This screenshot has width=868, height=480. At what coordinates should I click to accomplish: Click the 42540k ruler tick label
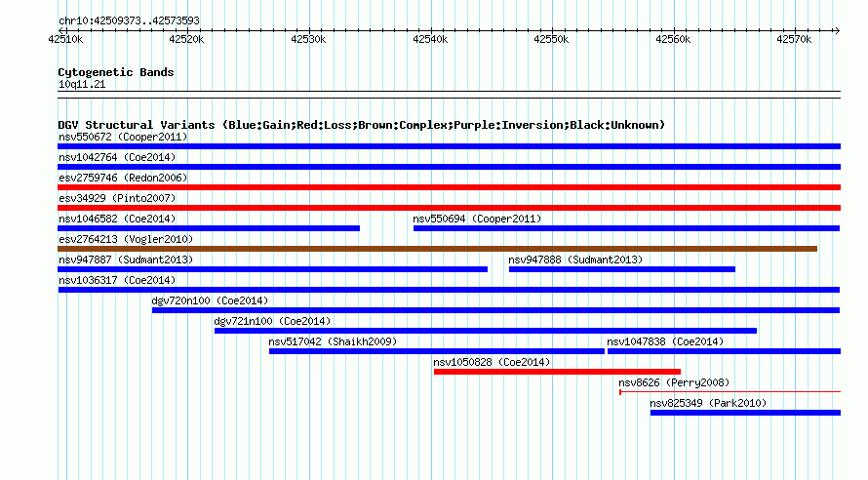coord(430,39)
